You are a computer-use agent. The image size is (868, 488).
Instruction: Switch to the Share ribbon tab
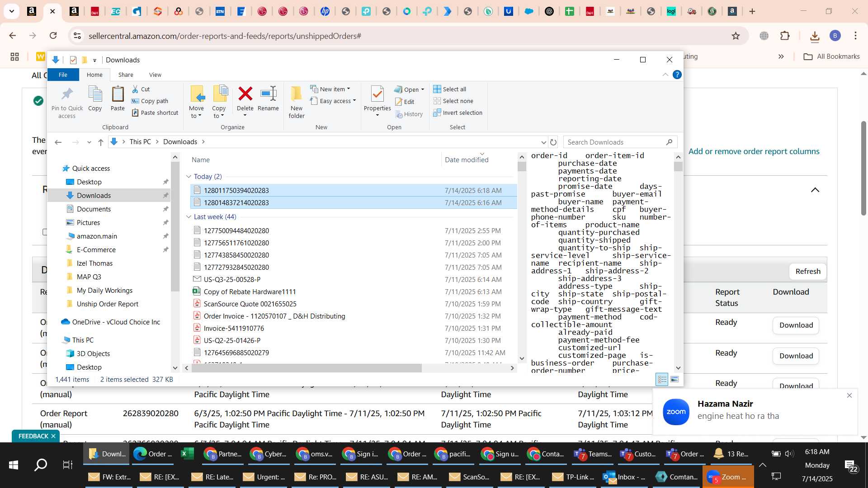click(126, 75)
